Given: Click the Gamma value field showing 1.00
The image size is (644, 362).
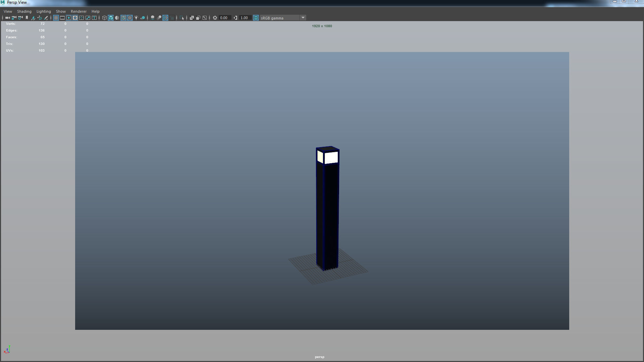Looking at the screenshot, I should (x=244, y=18).
